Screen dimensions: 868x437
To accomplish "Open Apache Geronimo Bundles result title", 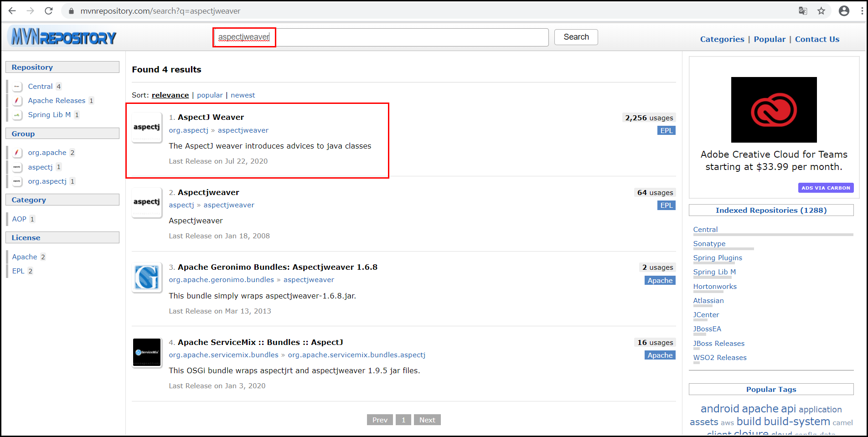I will [x=278, y=267].
